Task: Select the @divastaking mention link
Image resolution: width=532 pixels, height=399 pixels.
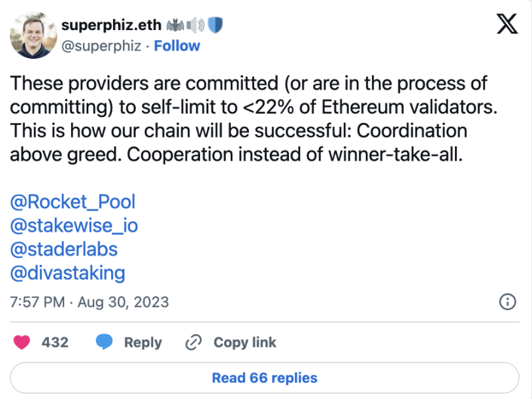Action: coord(68,272)
